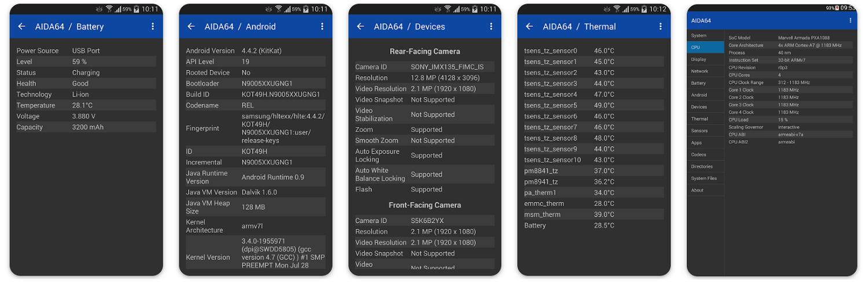The width and height of the screenshot is (868, 286).
Task: Click the Java VM Version Dalvik 1.6.0 row
Action: pos(255,192)
